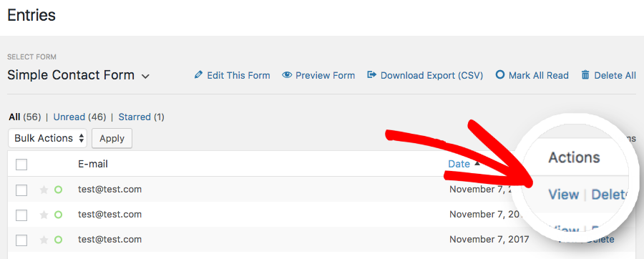644x259 pixels.
Task: Click the third row's test@test.com email
Action: [x=109, y=240]
